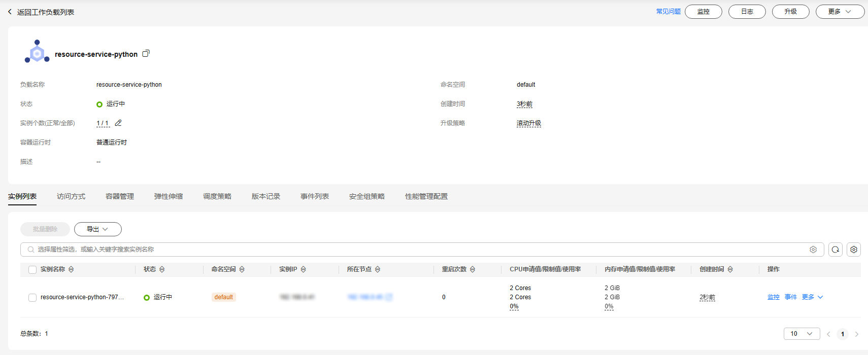Go to previous page arrow
868x355 pixels.
(828, 334)
